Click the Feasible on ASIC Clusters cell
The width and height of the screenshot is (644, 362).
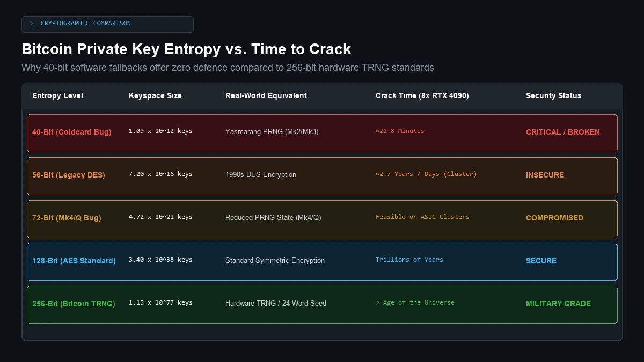click(422, 217)
